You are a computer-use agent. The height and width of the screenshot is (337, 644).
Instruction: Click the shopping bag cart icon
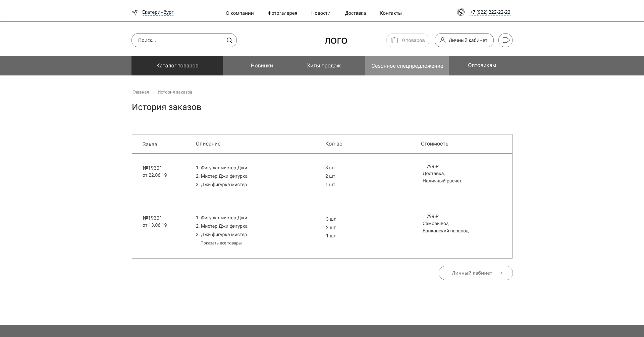395,40
